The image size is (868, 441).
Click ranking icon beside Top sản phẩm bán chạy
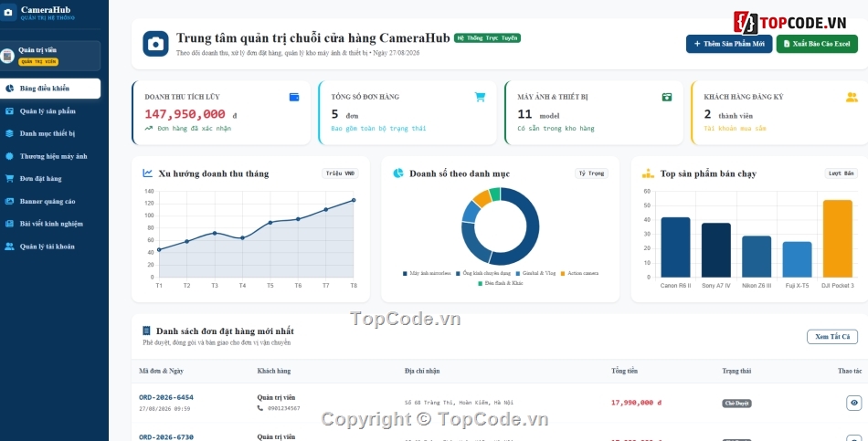(648, 173)
